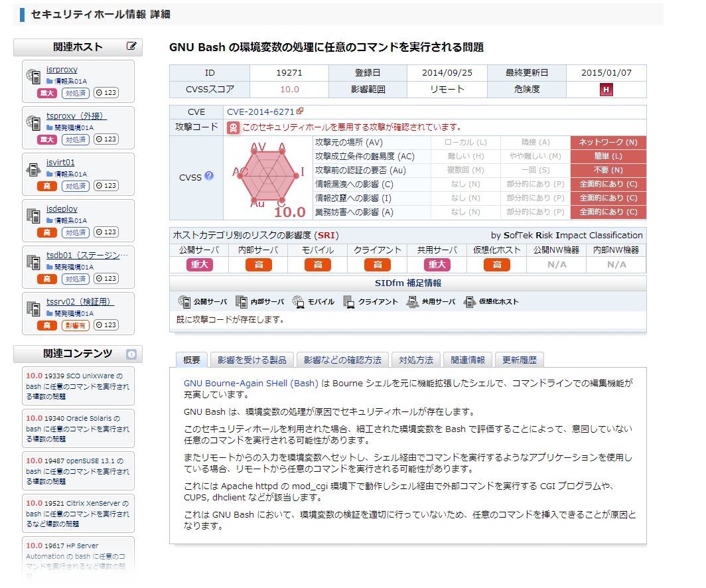Click the 影響有 status badge under tssrv02

(75, 325)
